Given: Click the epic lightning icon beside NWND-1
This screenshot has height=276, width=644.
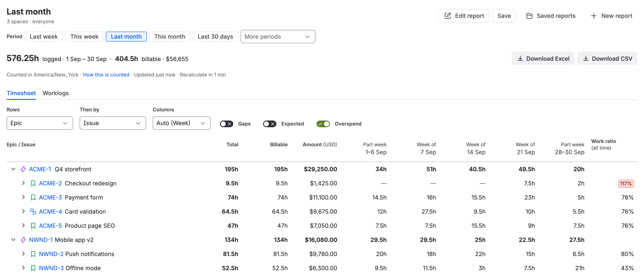Looking at the screenshot, I should point(23,240).
